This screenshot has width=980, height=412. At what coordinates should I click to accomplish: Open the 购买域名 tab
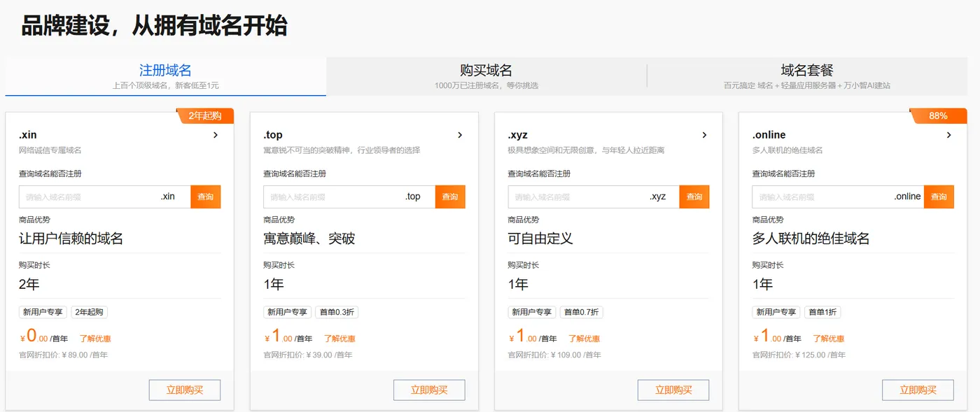pos(486,76)
